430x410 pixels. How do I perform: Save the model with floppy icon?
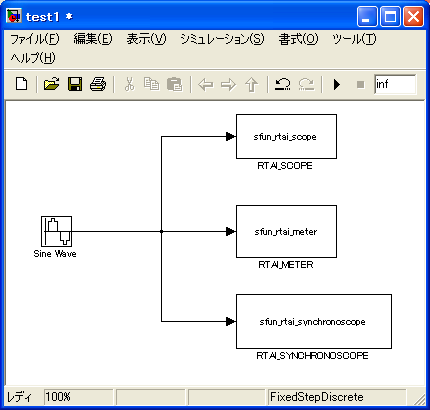tap(75, 84)
